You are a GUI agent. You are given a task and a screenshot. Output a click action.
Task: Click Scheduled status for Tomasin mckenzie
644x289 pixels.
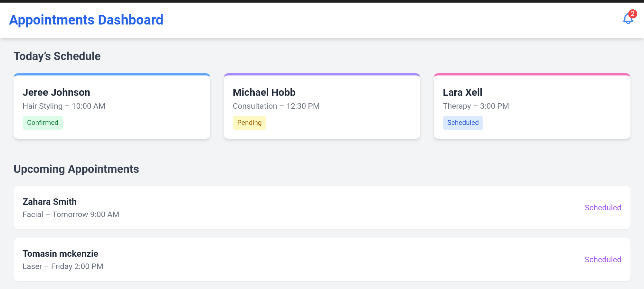pos(603,260)
